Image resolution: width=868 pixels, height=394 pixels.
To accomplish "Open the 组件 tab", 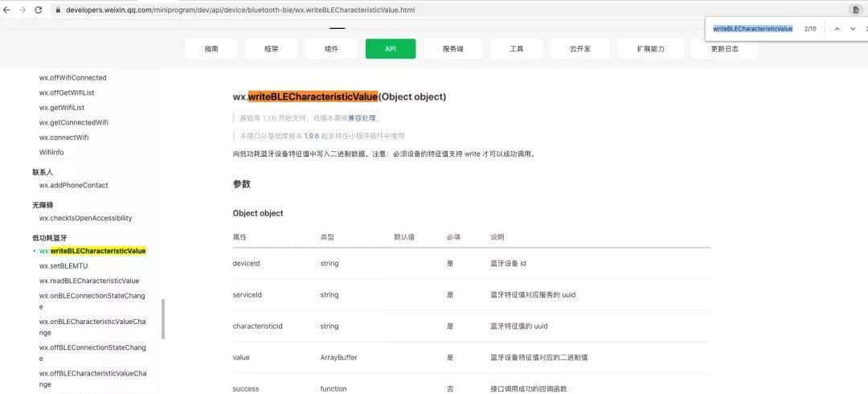I will tap(331, 49).
